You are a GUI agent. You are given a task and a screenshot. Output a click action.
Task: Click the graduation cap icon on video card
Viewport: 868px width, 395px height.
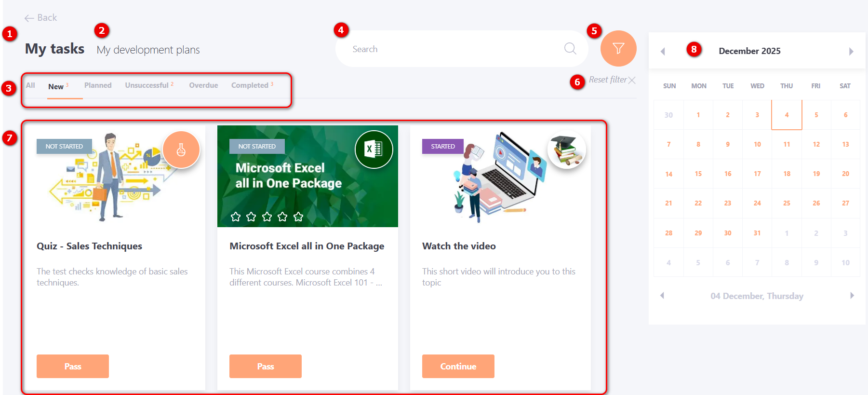(x=567, y=150)
